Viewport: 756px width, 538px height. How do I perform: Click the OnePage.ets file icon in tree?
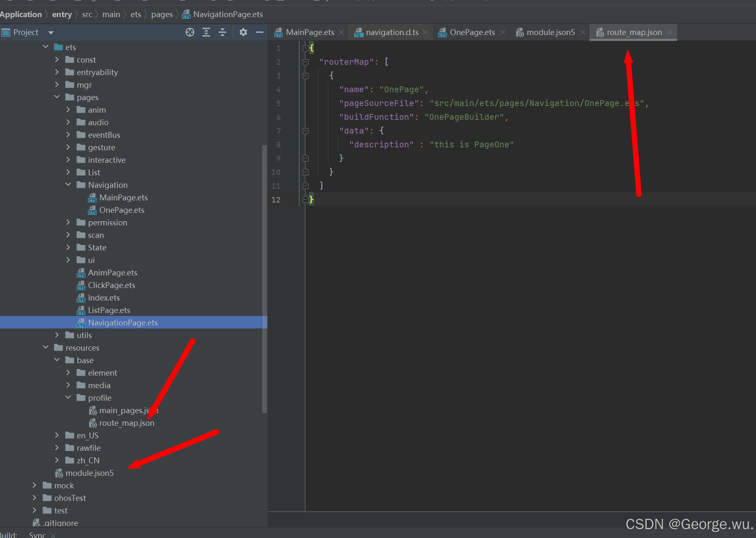click(x=92, y=210)
